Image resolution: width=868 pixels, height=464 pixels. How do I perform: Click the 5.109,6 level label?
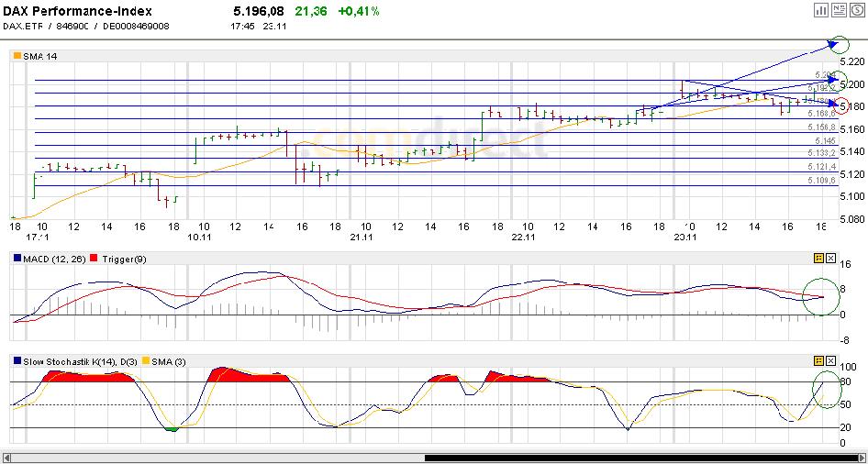tap(821, 181)
